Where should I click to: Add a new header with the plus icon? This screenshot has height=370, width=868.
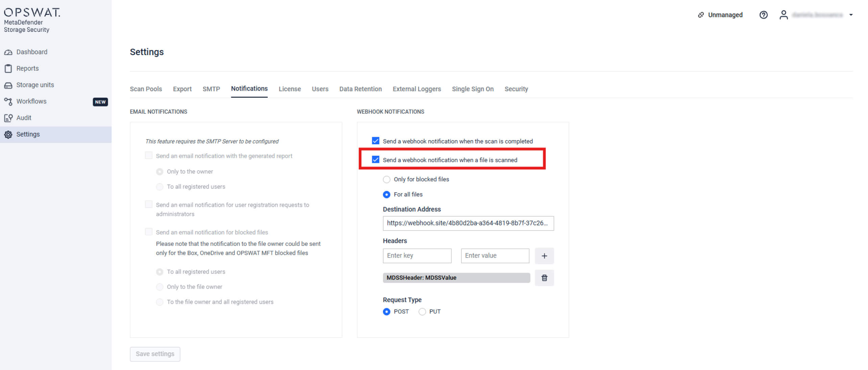click(544, 256)
